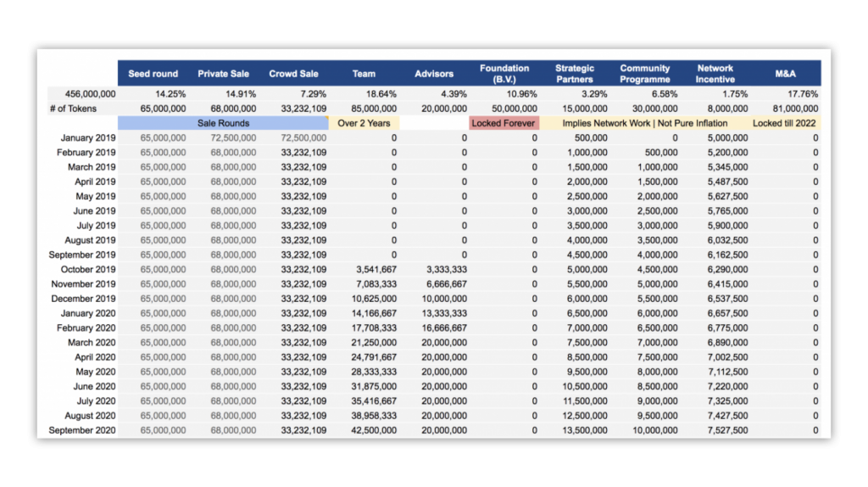Click the 1.75% network incentive percentage

[735, 94]
